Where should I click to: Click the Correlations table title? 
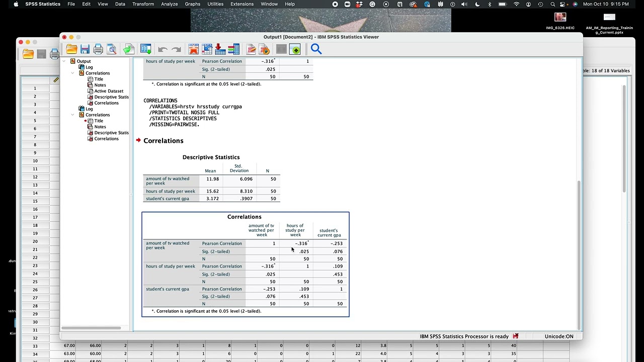point(245,217)
